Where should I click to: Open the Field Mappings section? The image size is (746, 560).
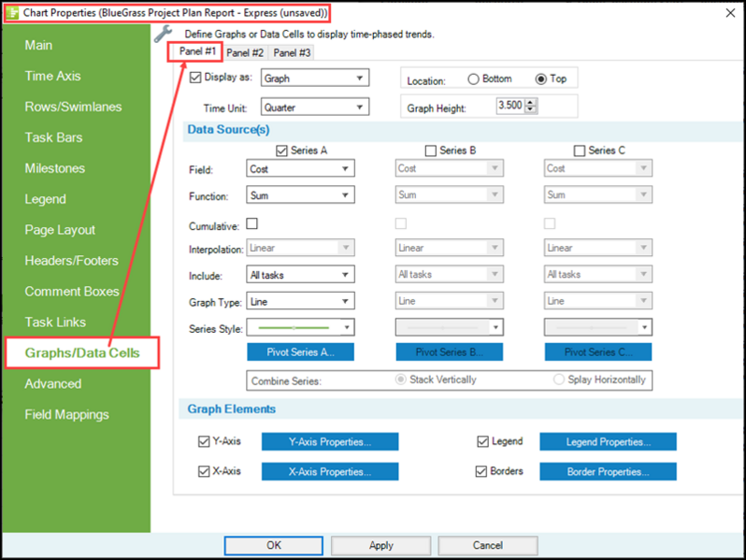[66, 414]
